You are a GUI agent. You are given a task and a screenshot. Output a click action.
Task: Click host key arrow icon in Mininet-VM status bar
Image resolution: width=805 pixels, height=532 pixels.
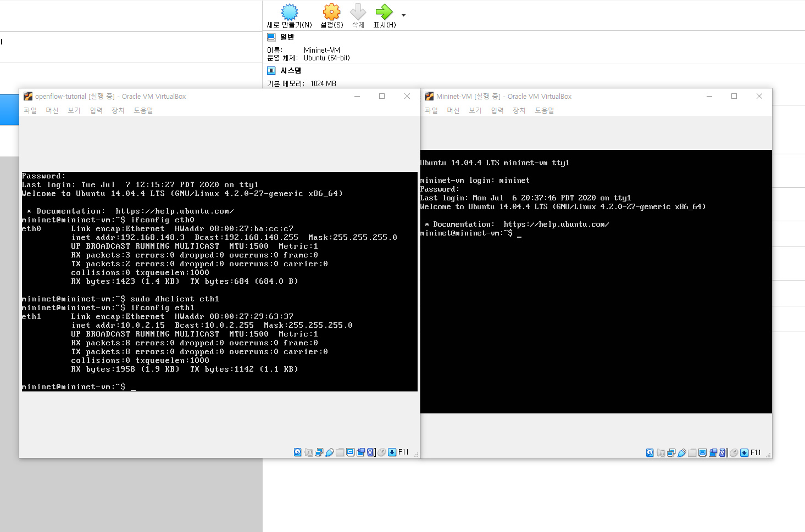click(744, 452)
